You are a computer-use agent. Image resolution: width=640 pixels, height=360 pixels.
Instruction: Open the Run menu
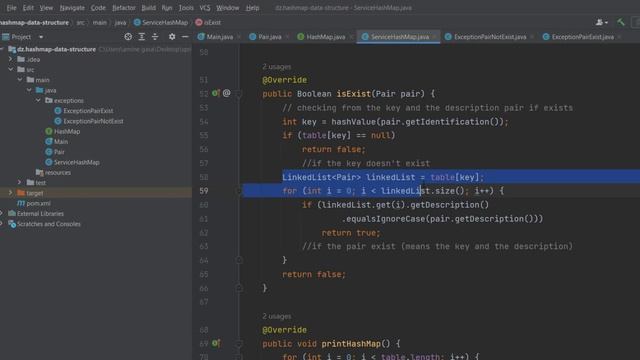coord(167,8)
